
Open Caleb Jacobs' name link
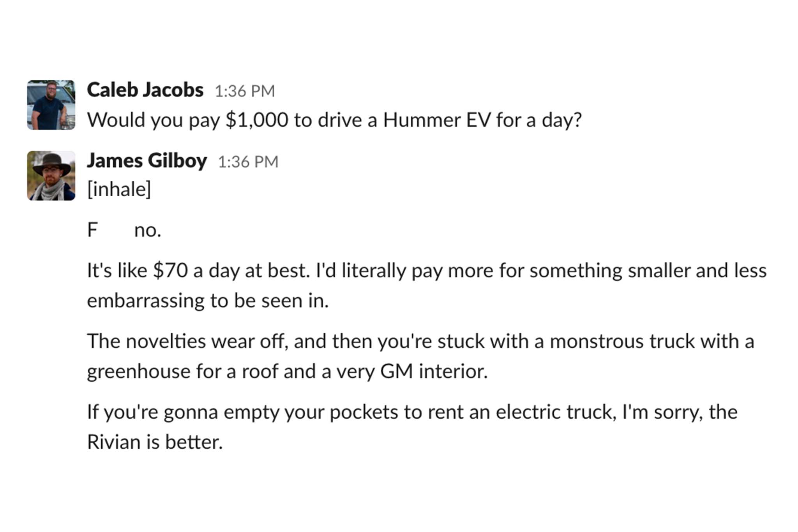click(145, 90)
